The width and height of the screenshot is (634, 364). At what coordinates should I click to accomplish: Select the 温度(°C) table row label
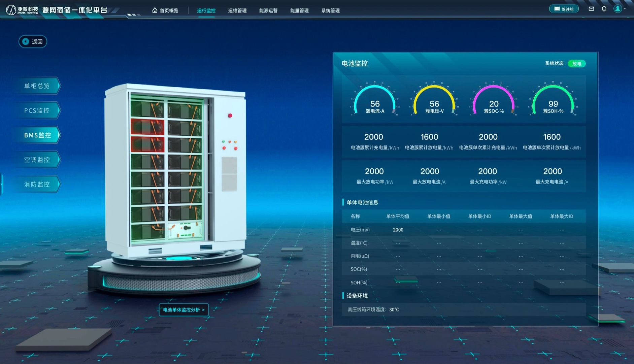coord(359,243)
